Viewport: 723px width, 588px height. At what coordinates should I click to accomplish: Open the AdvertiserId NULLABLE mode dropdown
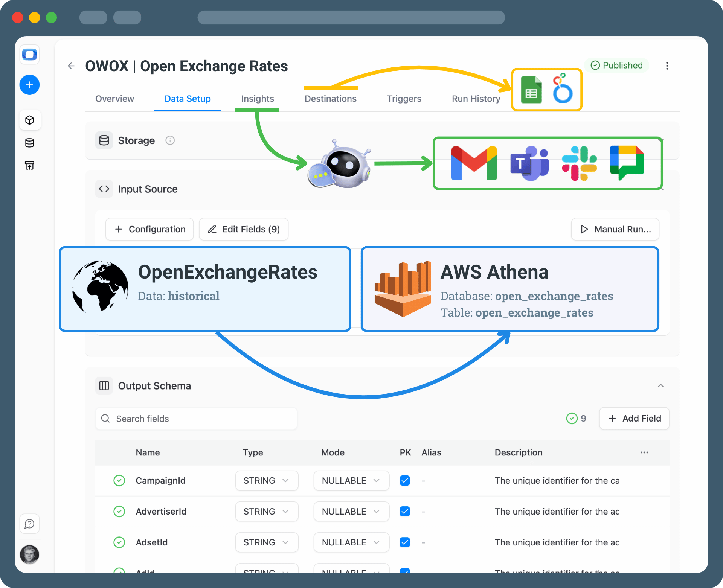(351, 512)
